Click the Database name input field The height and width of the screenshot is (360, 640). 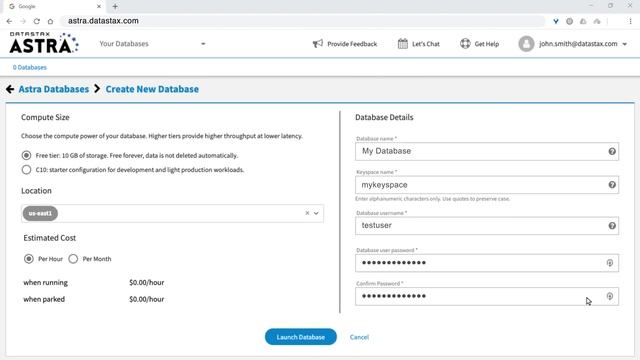point(487,151)
